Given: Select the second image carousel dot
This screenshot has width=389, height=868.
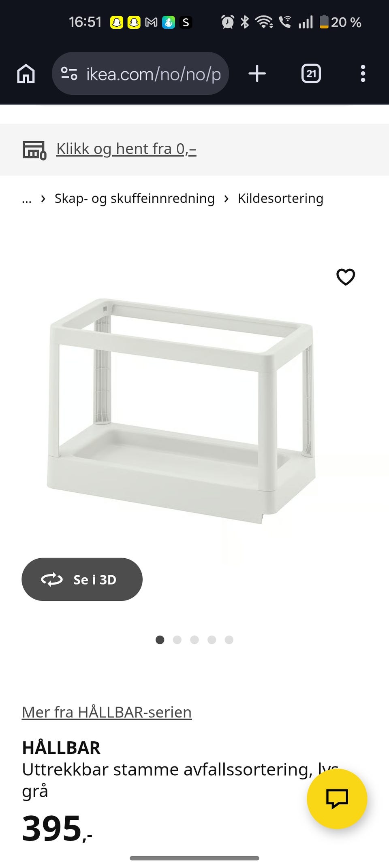Looking at the screenshot, I should click(x=177, y=640).
